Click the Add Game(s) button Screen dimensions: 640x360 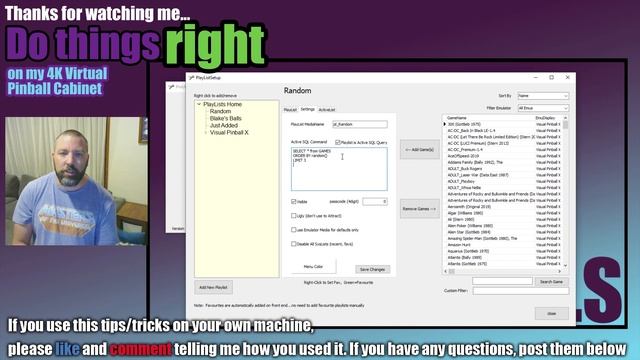(420, 150)
